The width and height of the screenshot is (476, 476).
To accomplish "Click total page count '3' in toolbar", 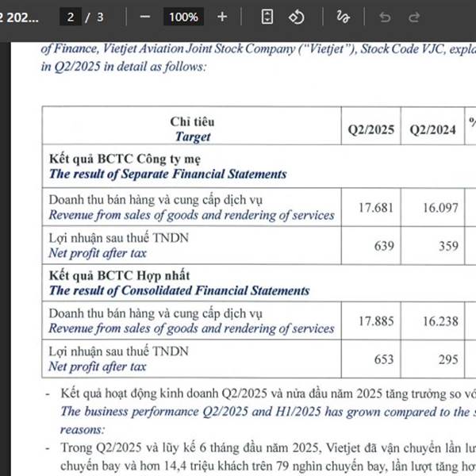I will pos(100,17).
